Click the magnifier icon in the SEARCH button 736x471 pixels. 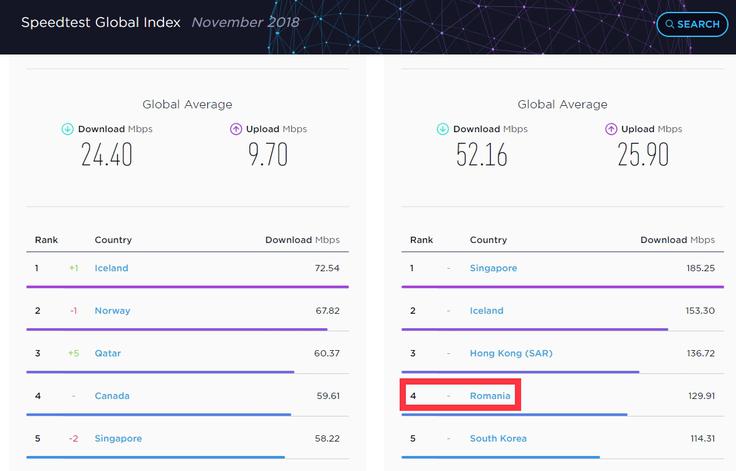click(670, 24)
